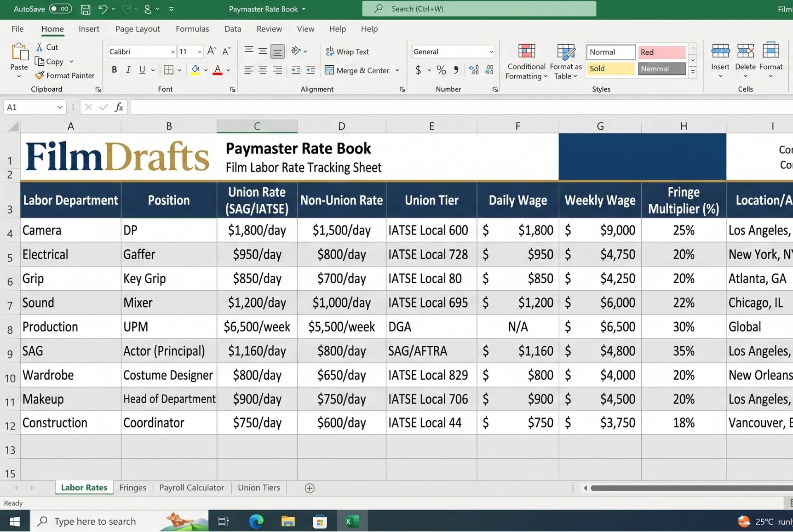Apply the yellow Fill Color swatch
Screen dimensions: 793x532
195,70
